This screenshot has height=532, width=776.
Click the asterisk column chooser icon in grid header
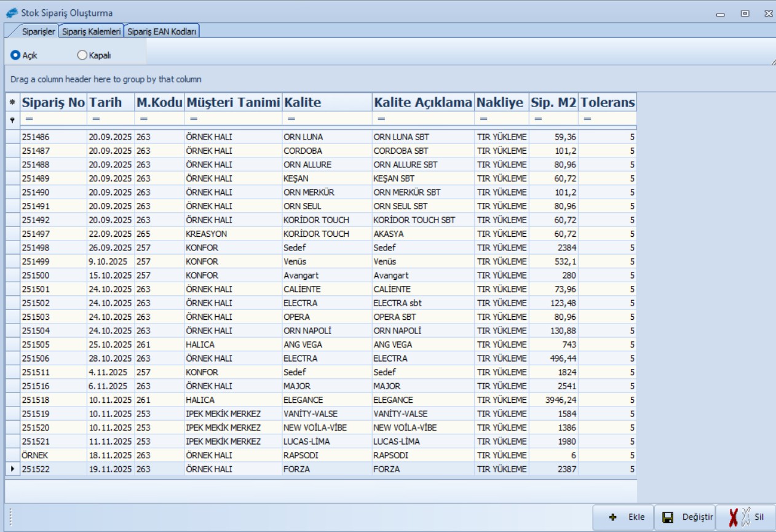tap(12, 102)
